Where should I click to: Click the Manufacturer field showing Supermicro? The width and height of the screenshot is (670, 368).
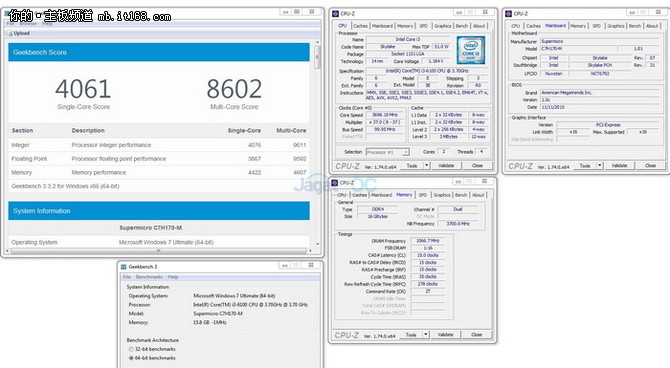(x=599, y=41)
